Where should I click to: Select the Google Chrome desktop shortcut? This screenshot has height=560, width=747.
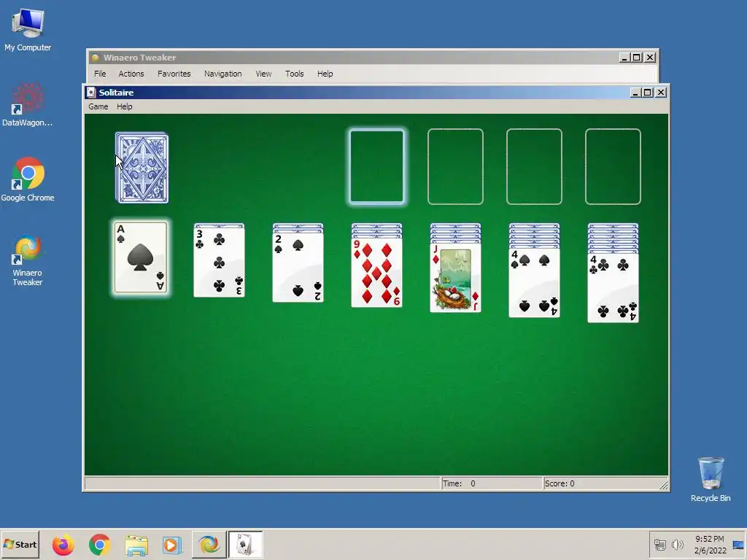point(28,179)
